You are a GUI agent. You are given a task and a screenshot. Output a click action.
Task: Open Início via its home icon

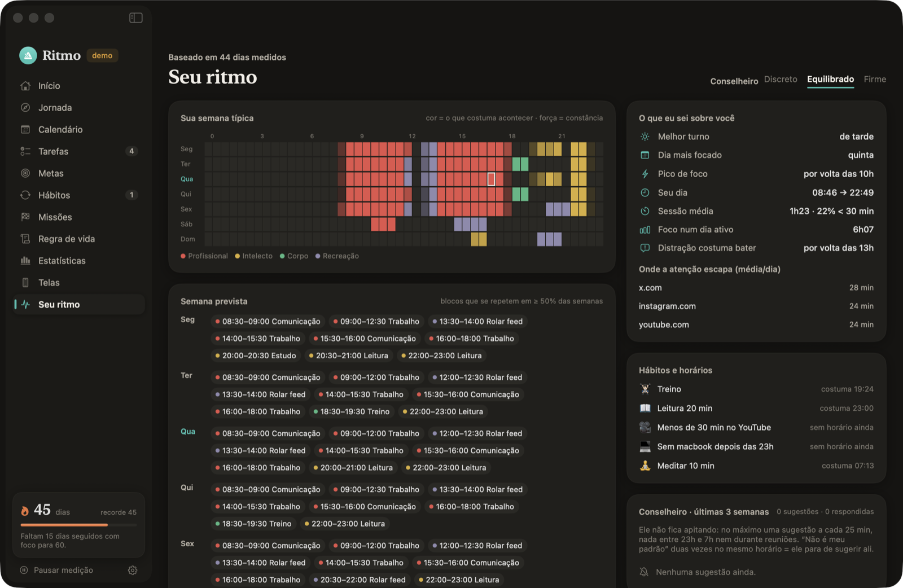25,86
